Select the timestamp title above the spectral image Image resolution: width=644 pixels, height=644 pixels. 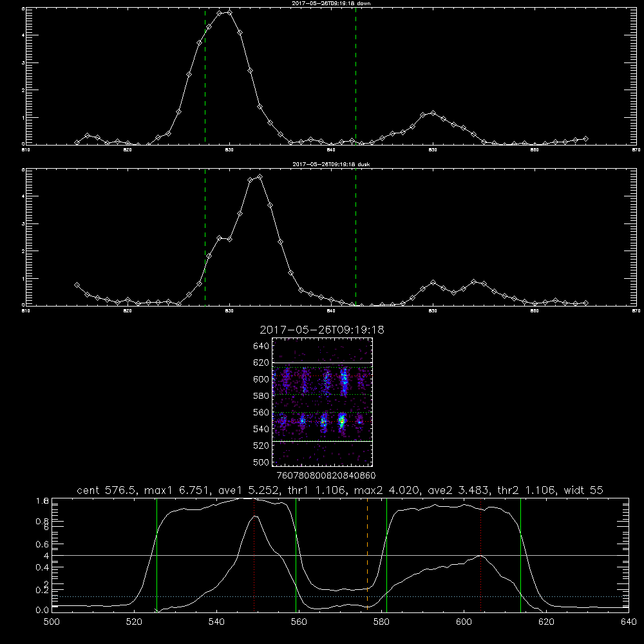[322, 330]
